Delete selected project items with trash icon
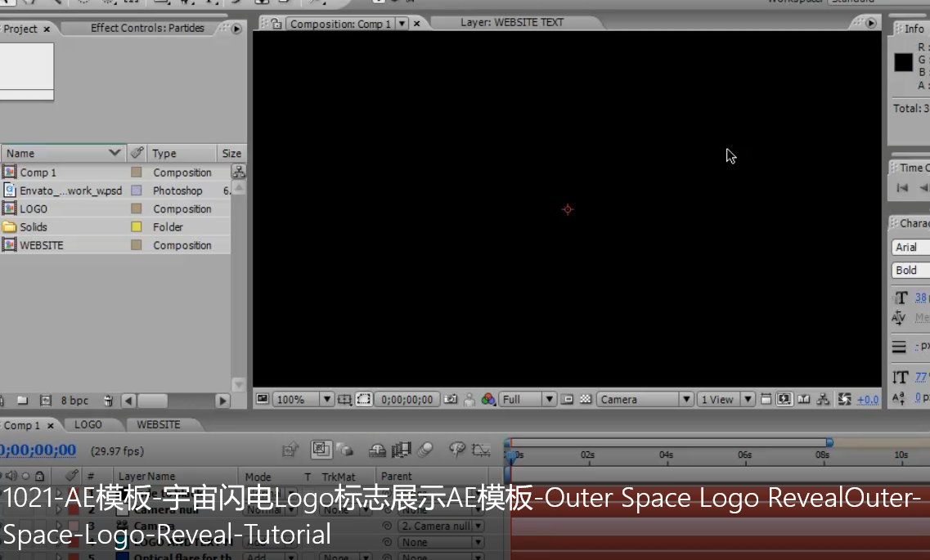 [x=109, y=401]
